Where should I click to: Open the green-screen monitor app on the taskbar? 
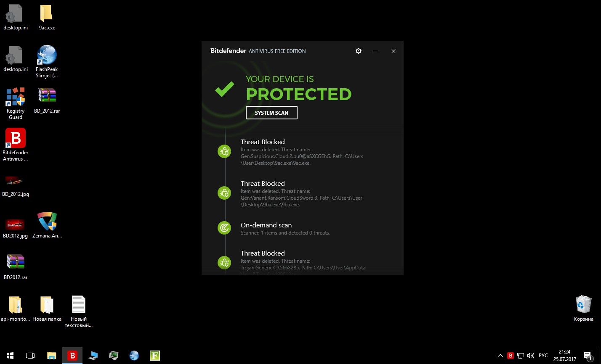click(x=114, y=356)
